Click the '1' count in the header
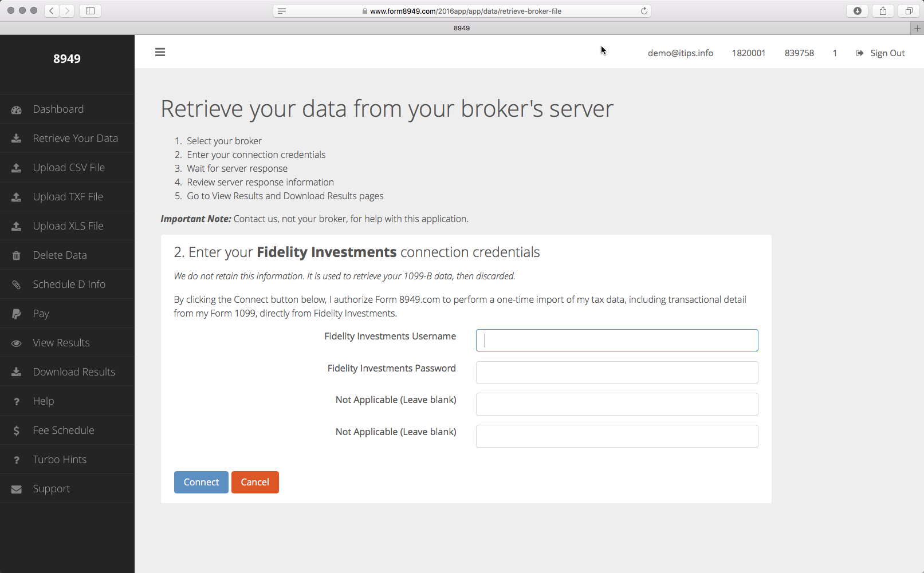This screenshot has height=573, width=924. (x=835, y=53)
